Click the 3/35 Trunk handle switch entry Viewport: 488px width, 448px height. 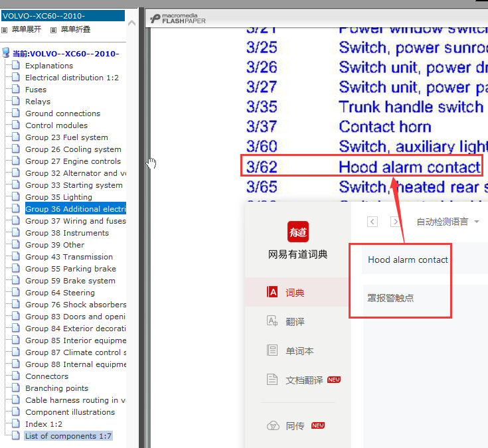pos(364,107)
